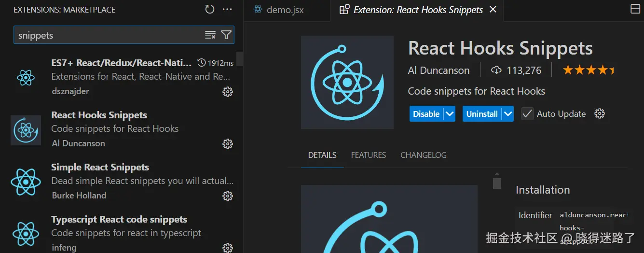The height and width of the screenshot is (253, 644).
Task: Click the Typescript React code snippets logo
Action: coord(26,234)
